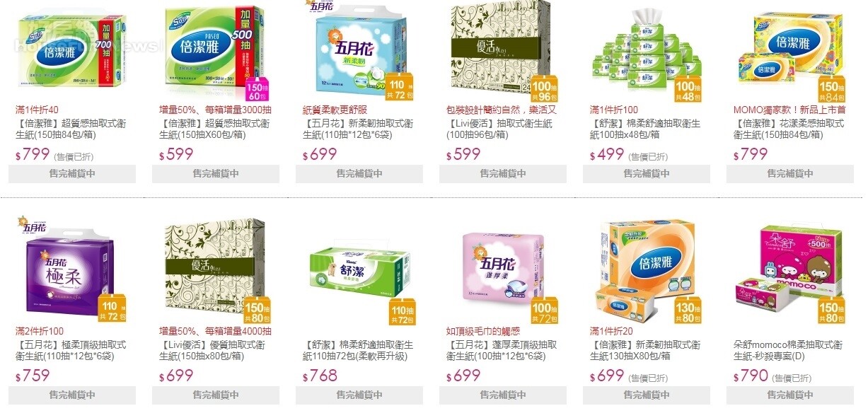Click 朵舒momoco棉柔抽取式衛生紙-秒殺專案(D) title
Screen dimensions: 868x418
pyautogui.click(x=789, y=350)
